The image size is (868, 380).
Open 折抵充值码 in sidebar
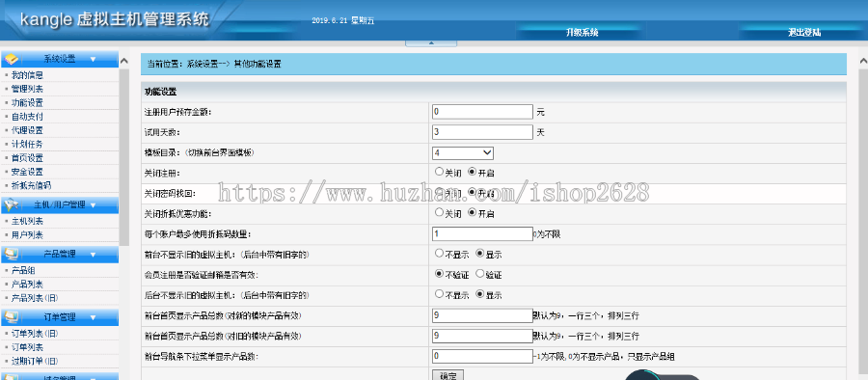coord(31,185)
